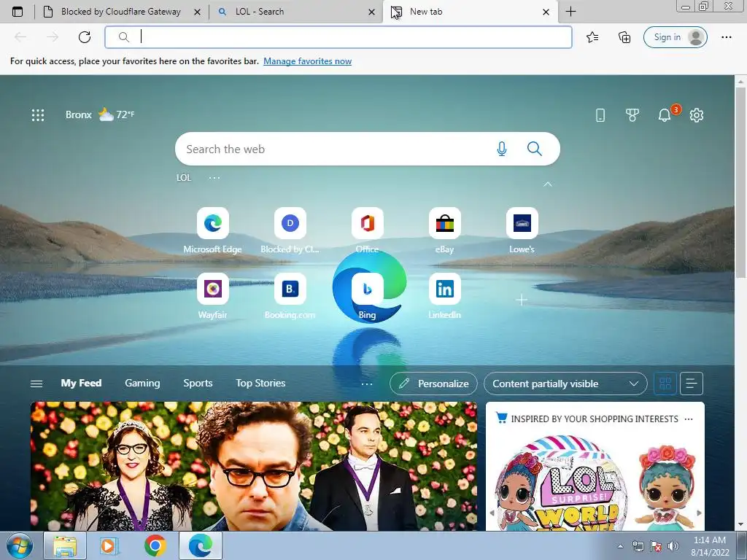Open the Rewards trophy icon
The image size is (747, 560).
pos(632,114)
